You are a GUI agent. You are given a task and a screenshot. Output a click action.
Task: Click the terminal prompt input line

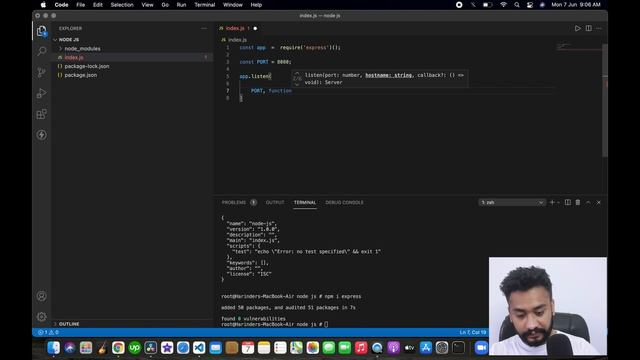pyautogui.click(x=275, y=324)
